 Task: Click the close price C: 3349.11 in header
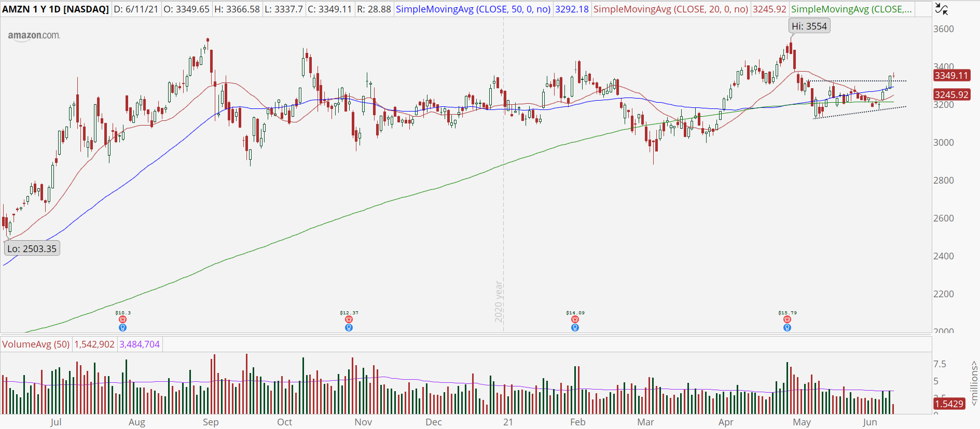(330, 9)
